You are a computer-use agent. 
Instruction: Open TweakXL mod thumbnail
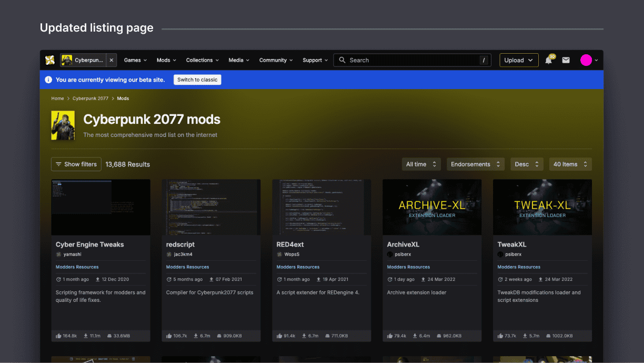click(x=542, y=207)
